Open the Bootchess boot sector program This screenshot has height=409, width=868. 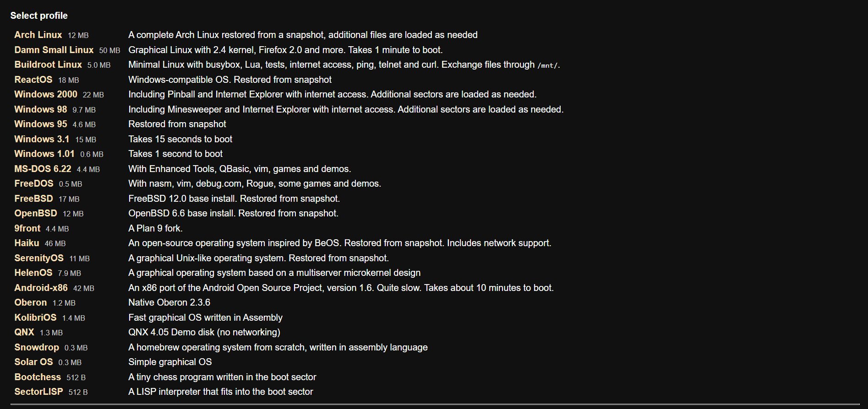38,377
